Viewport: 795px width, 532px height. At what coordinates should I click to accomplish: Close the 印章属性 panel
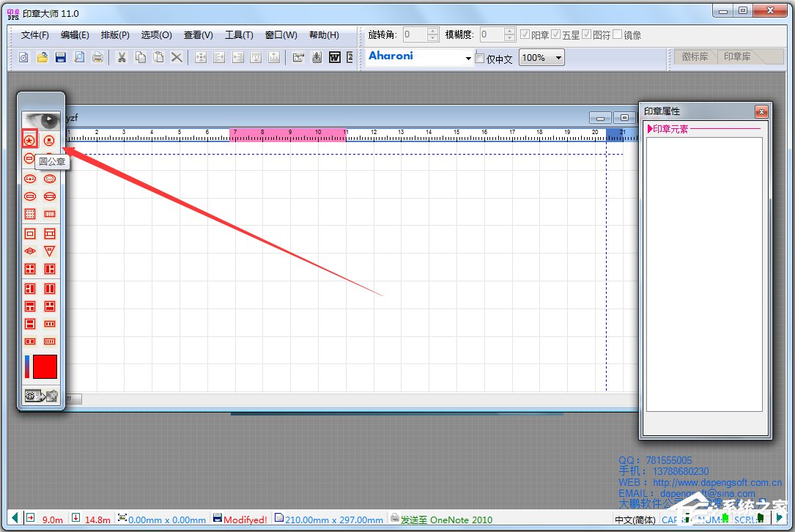(x=761, y=111)
